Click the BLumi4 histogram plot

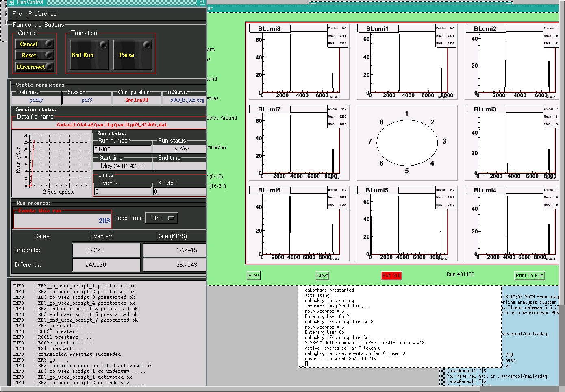pyautogui.click(x=512, y=223)
